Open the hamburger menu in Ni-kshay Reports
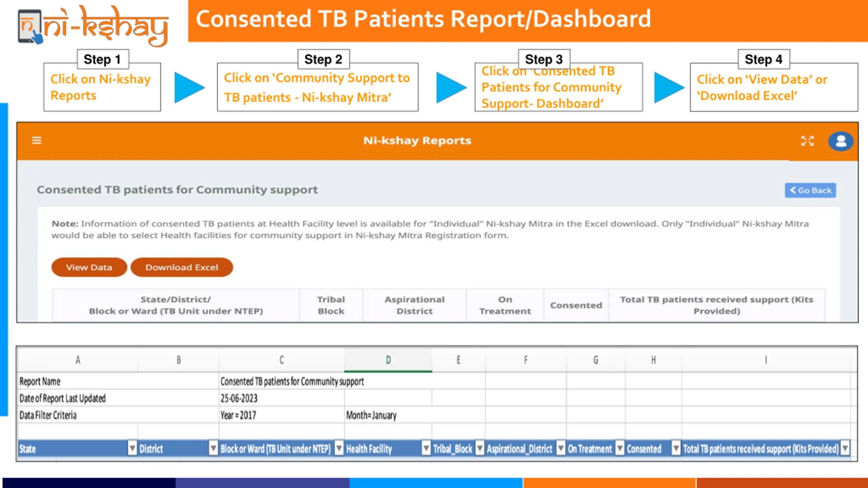868x488 pixels. tap(37, 140)
